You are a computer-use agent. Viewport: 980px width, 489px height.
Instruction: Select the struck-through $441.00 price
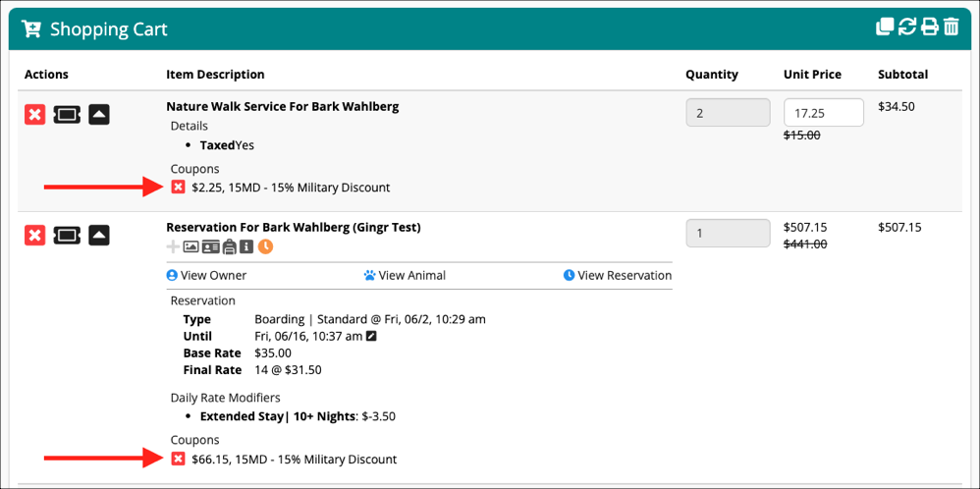coord(805,244)
